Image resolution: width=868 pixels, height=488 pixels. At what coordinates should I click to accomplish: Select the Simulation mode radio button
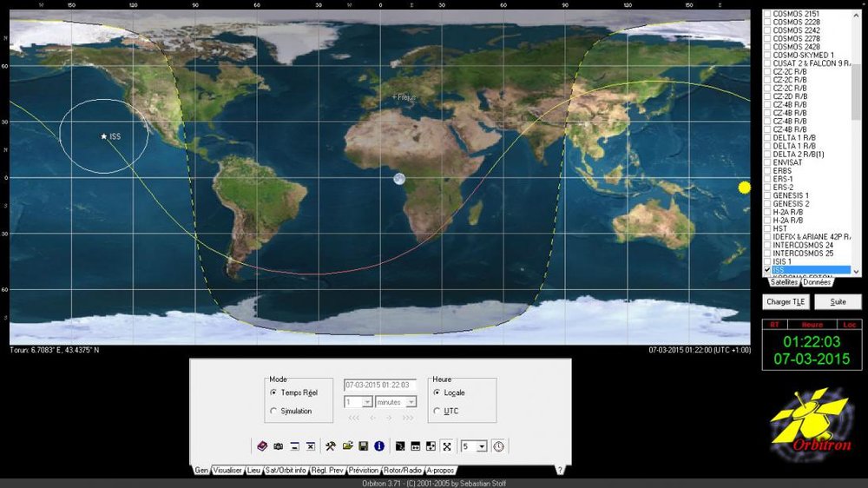pyautogui.click(x=273, y=411)
